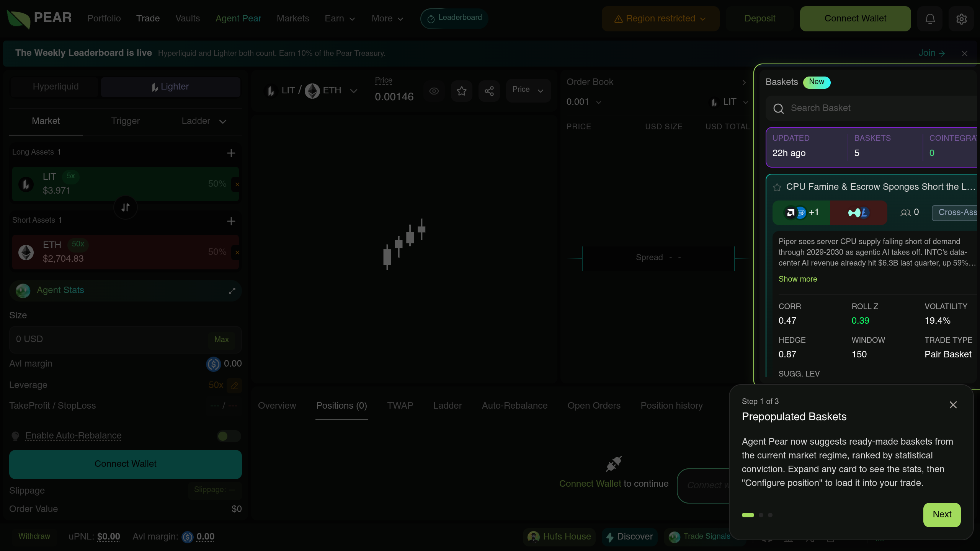The height and width of the screenshot is (551, 980).
Task: Switch to the Trigger order tab
Action: coord(125,121)
